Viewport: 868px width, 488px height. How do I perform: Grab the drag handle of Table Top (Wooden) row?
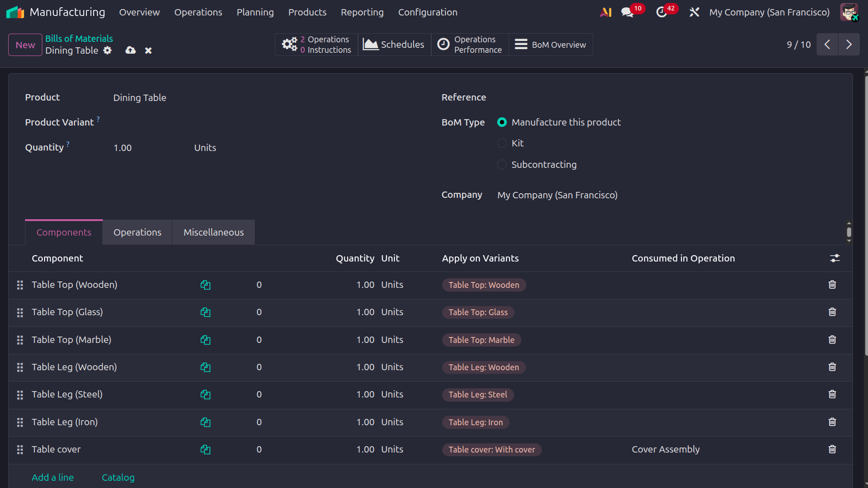pos(20,285)
